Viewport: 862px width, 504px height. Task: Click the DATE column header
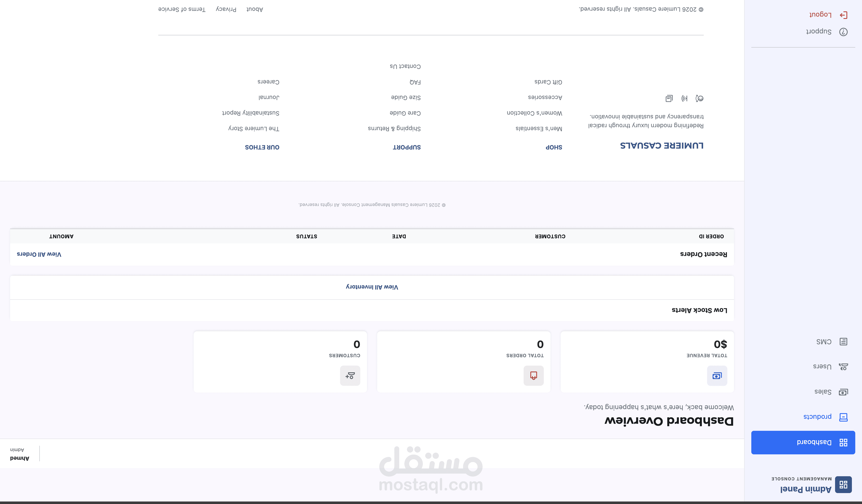tap(399, 236)
